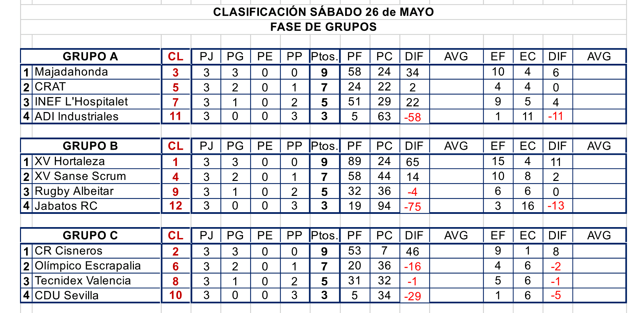The height and width of the screenshot is (313, 644).
Task: Click the 'GRUPO C' header cell
Action: (x=90, y=235)
